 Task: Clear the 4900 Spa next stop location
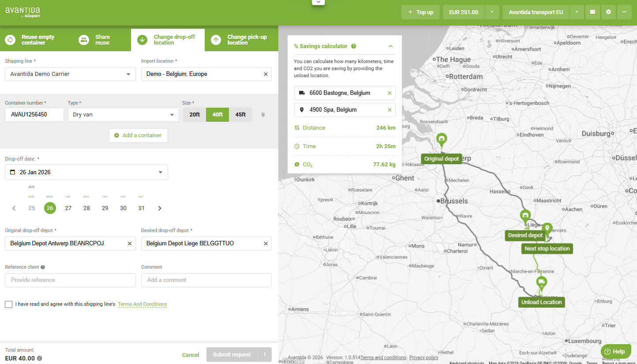(x=390, y=110)
